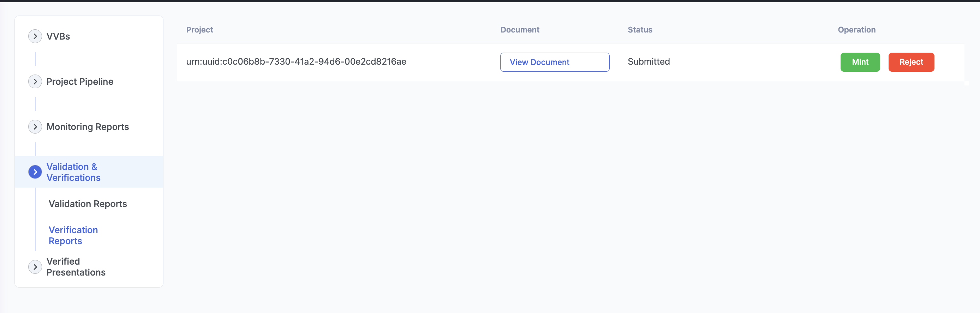Expand the Project Pipeline chevron icon

35,82
